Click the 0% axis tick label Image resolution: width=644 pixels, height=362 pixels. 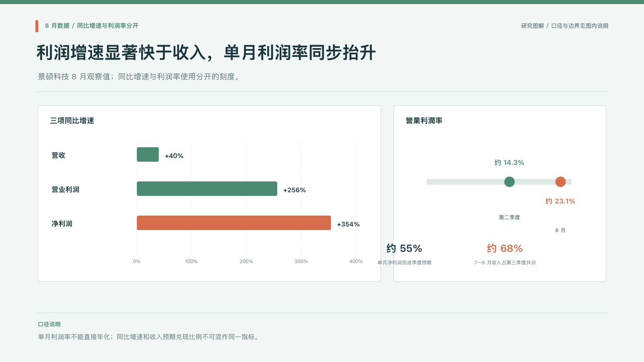click(137, 261)
